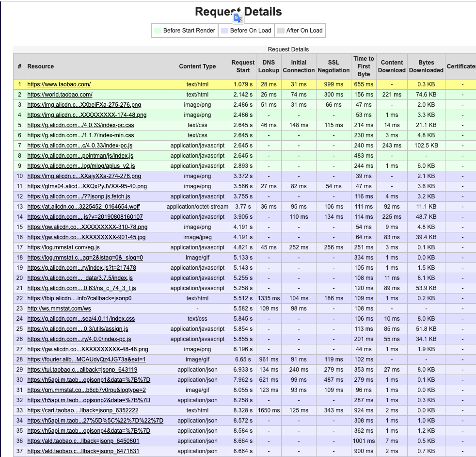Click the 1001 ms time to first byte cell
The width and height of the screenshot is (476, 457).
(364, 441)
